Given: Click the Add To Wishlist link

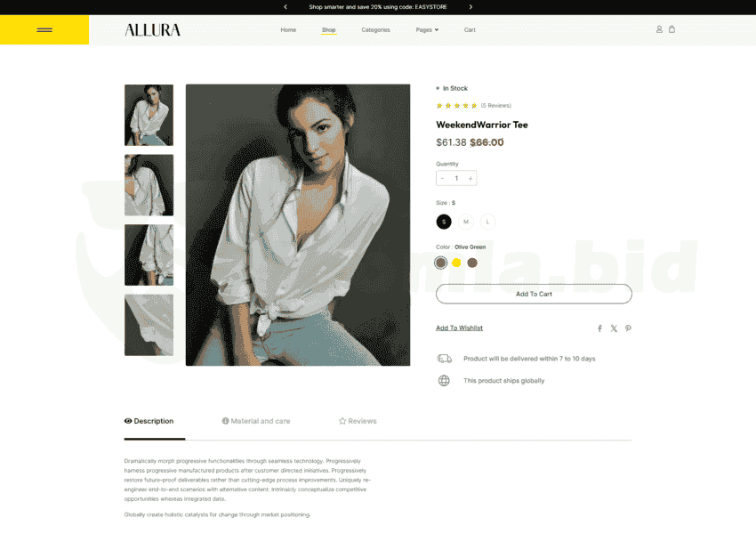Looking at the screenshot, I should point(459,328).
